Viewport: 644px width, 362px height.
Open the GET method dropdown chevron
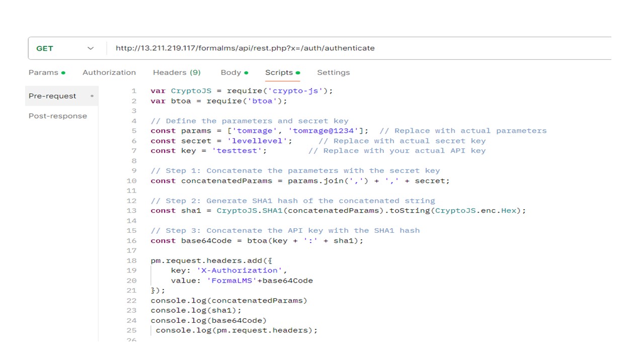pyautogui.click(x=91, y=48)
